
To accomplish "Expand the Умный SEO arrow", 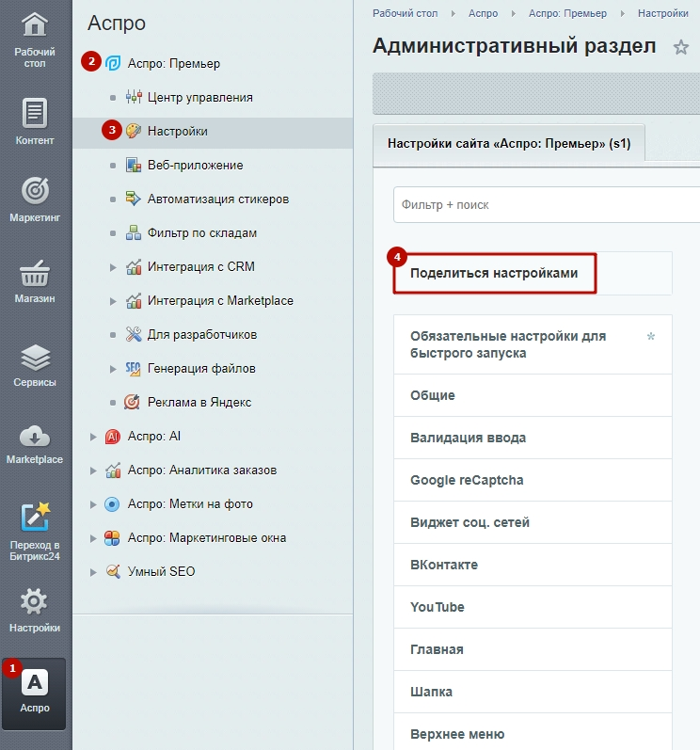I will pyautogui.click(x=93, y=572).
